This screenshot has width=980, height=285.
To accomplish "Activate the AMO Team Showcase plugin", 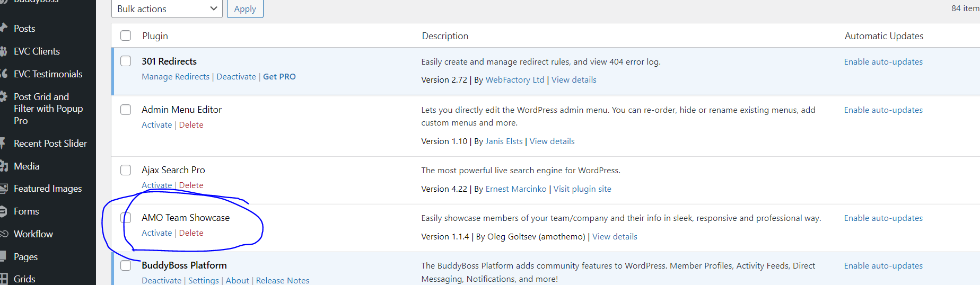I will tap(156, 233).
